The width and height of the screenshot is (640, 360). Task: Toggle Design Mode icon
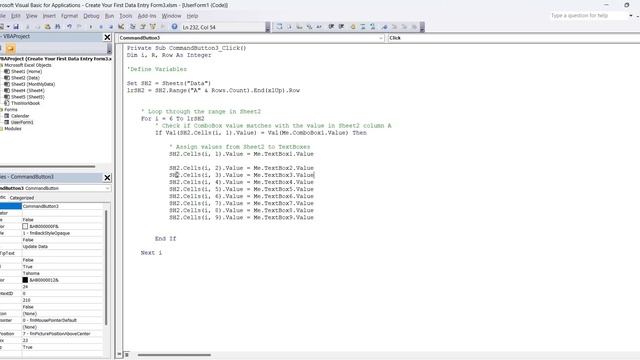pos(121,27)
